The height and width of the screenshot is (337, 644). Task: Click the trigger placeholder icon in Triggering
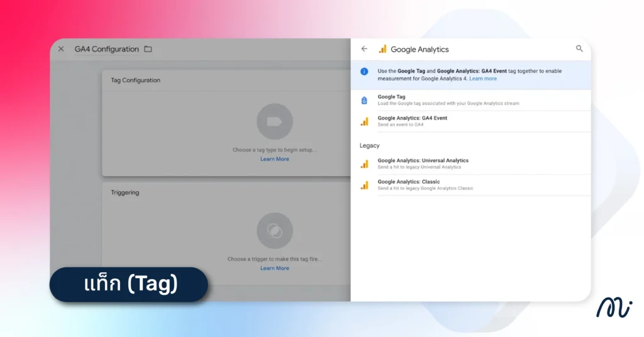tap(275, 231)
